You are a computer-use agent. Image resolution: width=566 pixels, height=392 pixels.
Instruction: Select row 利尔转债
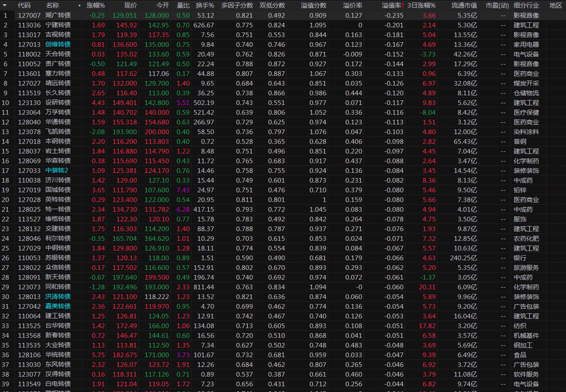coord(283,238)
